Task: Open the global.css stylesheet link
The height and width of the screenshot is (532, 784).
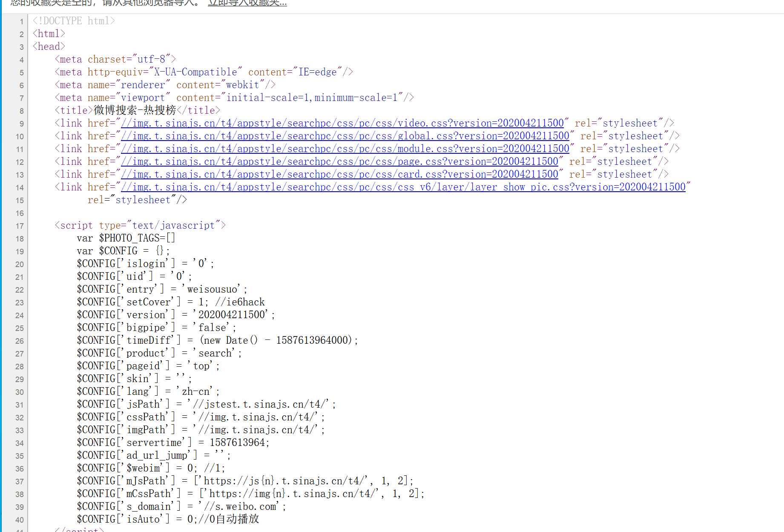Action: point(345,136)
